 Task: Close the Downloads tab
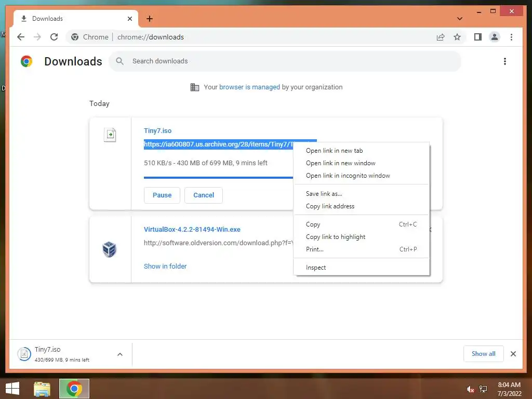click(129, 19)
